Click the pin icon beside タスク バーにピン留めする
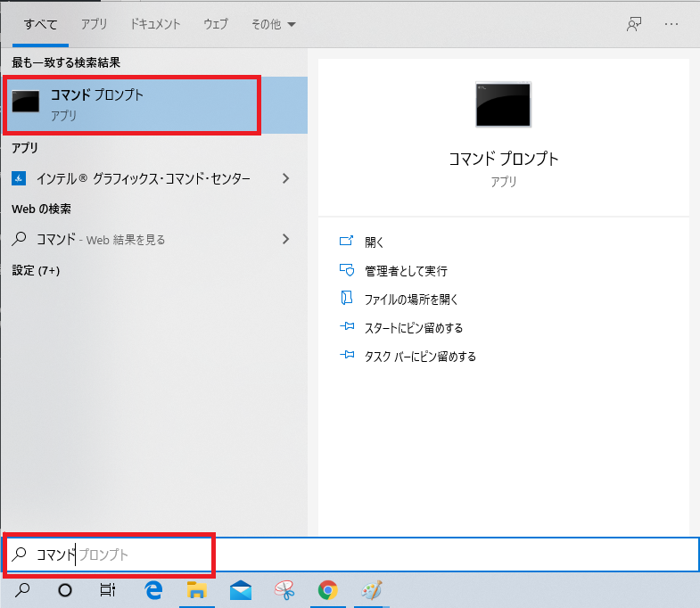The image size is (700, 608). 347,355
